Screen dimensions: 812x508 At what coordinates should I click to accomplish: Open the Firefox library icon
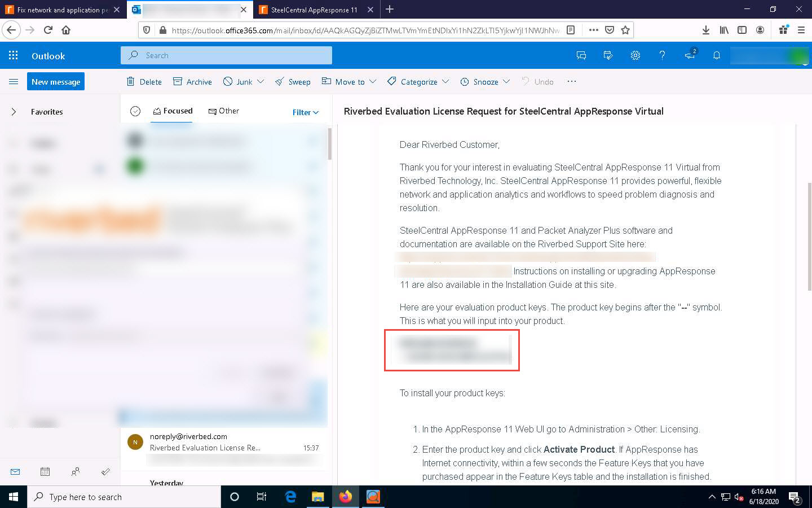tap(724, 30)
